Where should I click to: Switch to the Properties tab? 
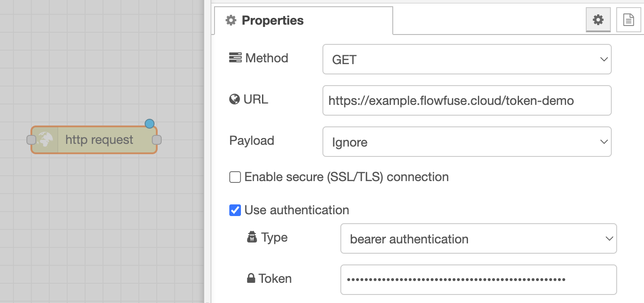click(304, 20)
